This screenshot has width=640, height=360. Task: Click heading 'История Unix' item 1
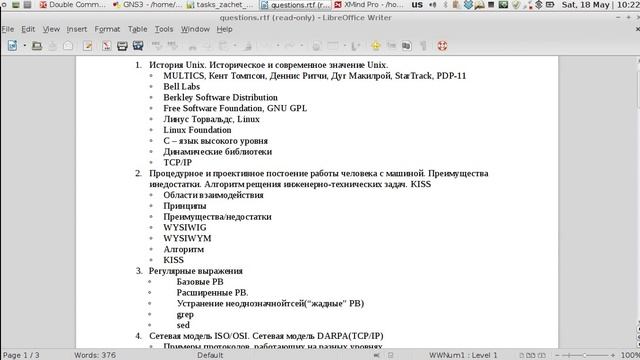[x=268, y=65]
